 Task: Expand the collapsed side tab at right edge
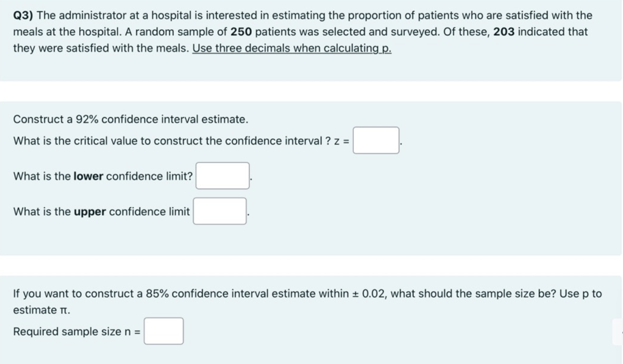pos(618,332)
